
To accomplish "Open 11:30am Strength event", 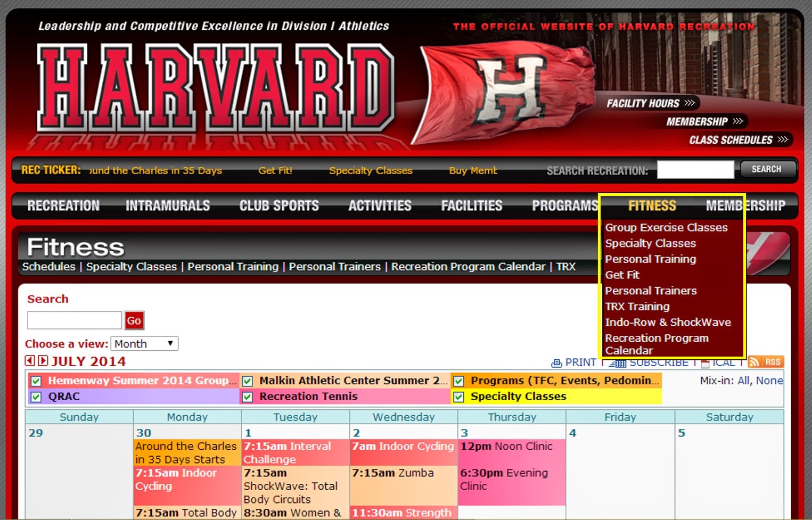I will 403,513.
